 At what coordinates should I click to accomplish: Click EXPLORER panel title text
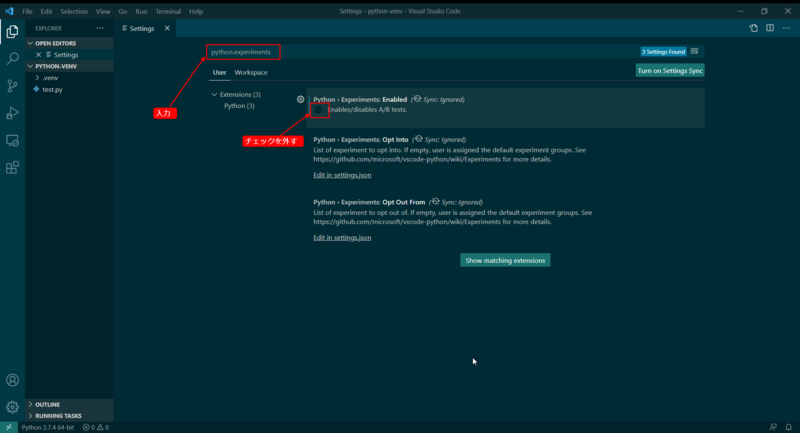tap(48, 29)
